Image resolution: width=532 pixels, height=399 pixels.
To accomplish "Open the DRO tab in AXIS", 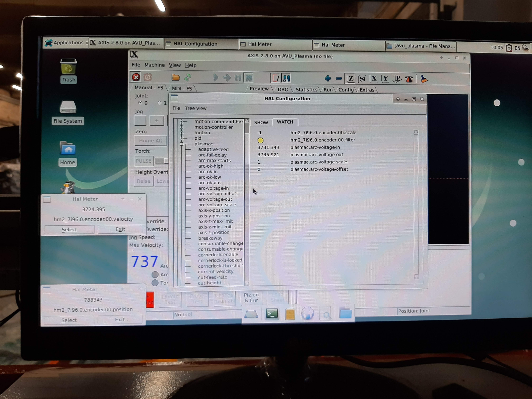I will tap(283, 89).
